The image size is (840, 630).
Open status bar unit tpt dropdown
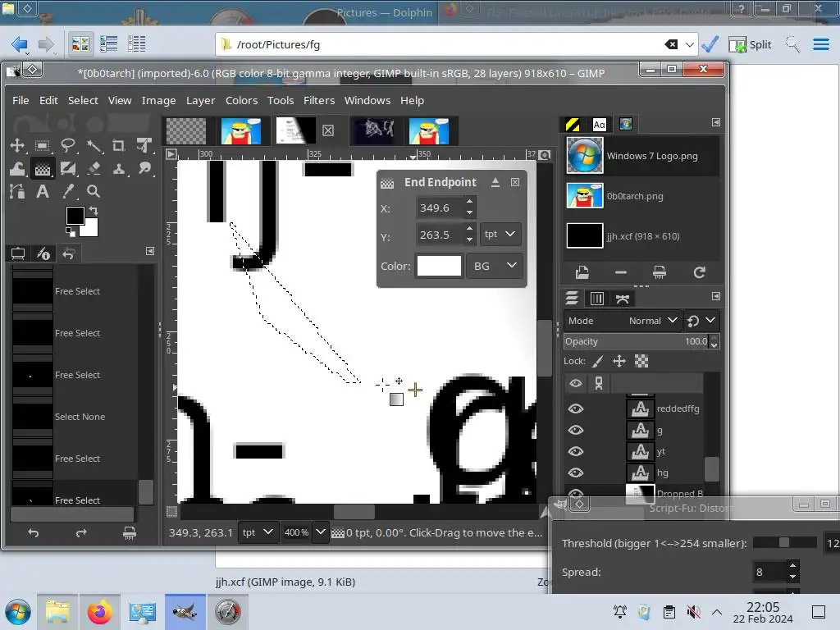pos(258,532)
